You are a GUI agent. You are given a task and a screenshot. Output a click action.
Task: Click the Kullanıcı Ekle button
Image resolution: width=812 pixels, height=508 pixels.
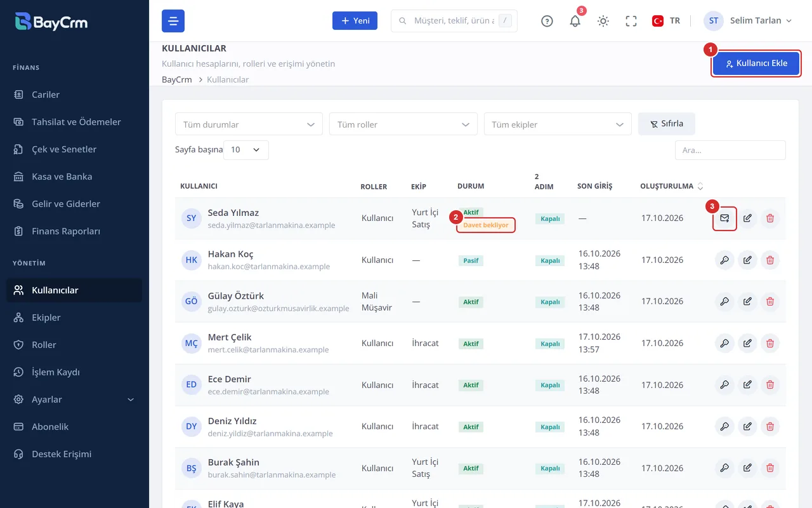pos(756,63)
